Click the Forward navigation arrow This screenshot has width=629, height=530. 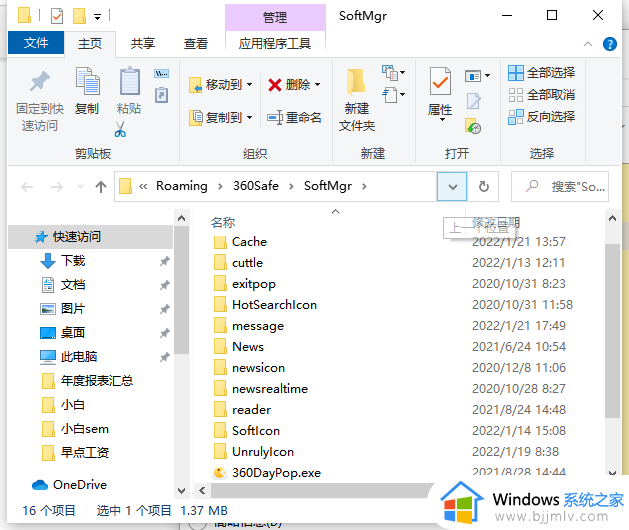tap(57, 187)
